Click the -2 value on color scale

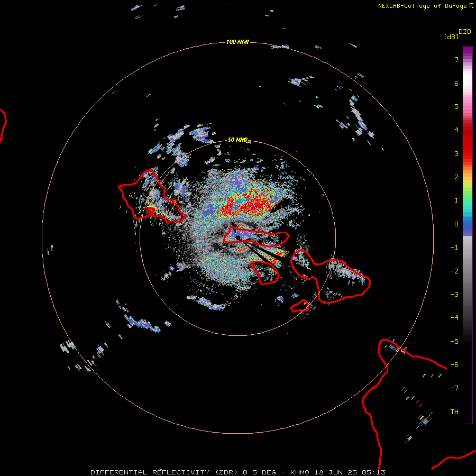[x=454, y=271]
